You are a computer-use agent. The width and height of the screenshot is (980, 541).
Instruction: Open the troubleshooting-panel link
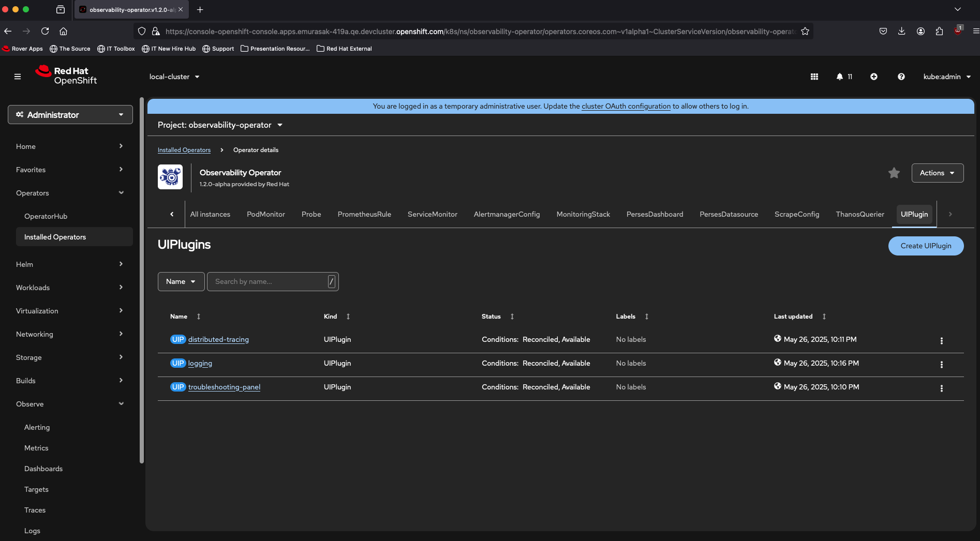coord(224,387)
